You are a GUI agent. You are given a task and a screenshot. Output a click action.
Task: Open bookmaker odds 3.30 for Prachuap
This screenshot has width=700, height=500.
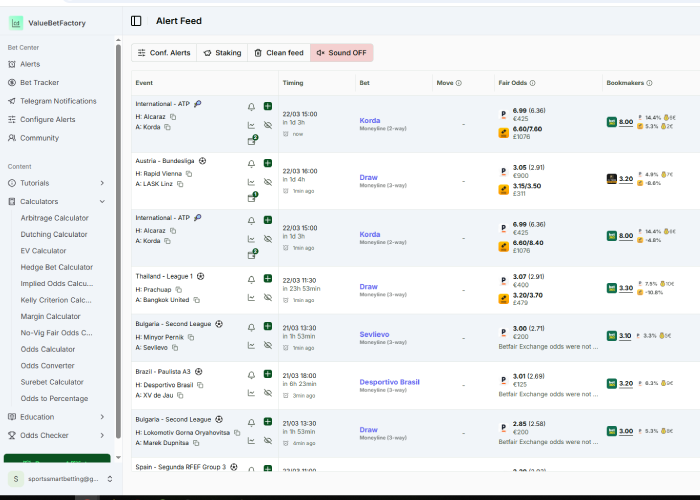tap(626, 288)
